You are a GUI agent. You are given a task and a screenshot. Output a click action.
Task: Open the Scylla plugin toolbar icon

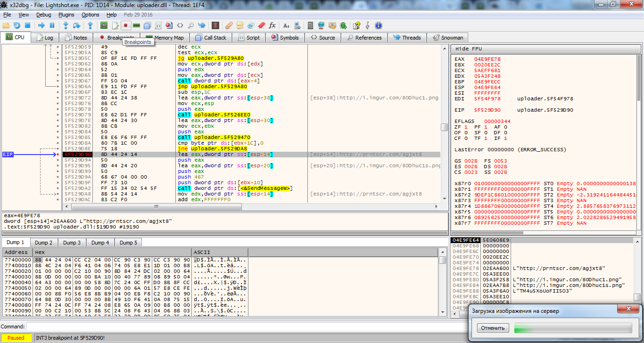215,25
